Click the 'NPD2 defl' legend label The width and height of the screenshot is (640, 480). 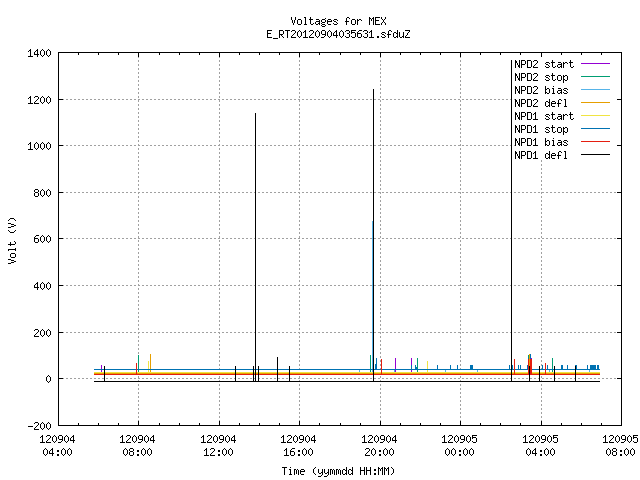(541, 103)
